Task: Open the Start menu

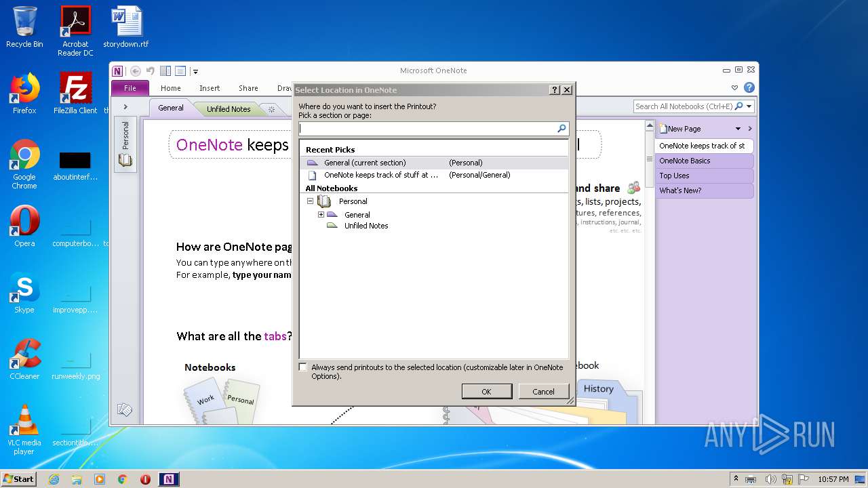Action: click(19, 479)
